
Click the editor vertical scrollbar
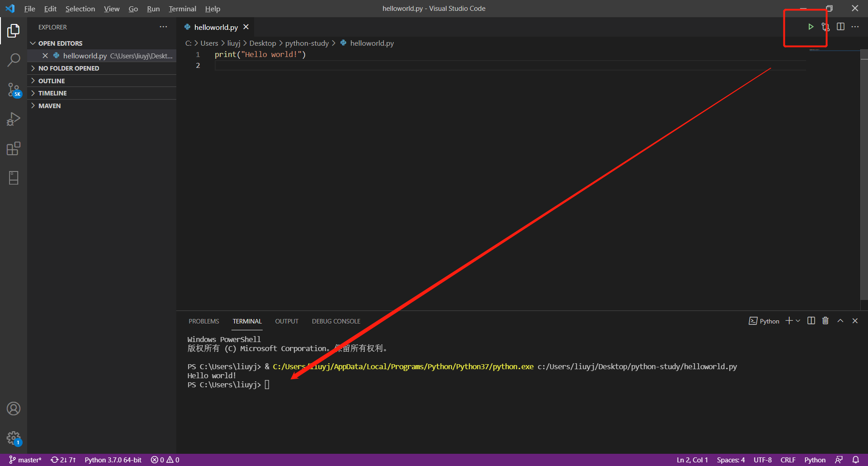[864, 174]
